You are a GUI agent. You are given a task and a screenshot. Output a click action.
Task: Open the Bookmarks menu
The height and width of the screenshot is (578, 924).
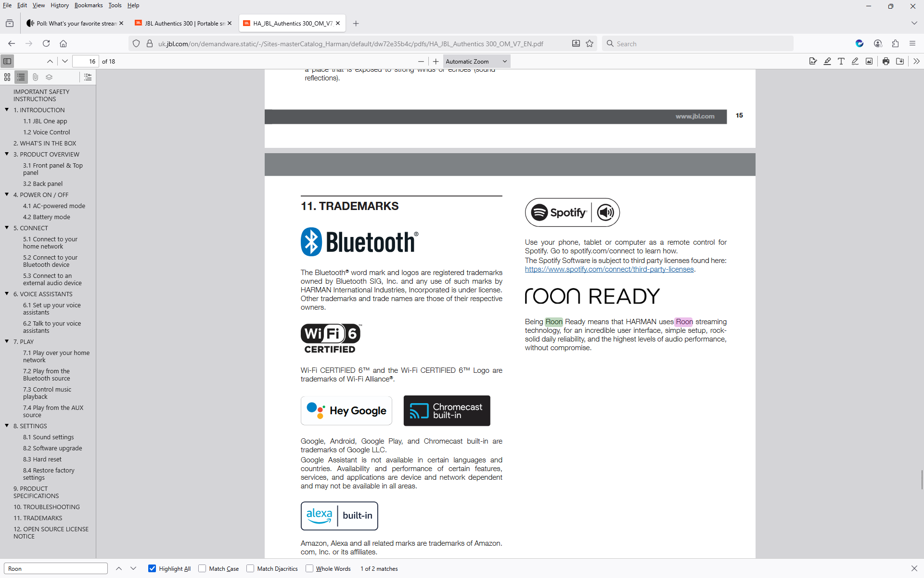(x=88, y=5)
